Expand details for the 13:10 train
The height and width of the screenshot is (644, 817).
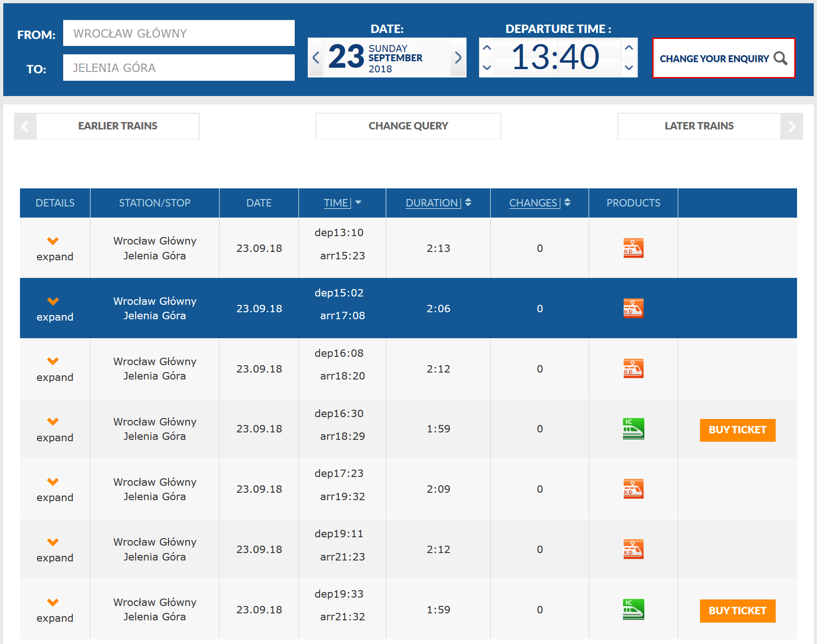coord(54,248)
